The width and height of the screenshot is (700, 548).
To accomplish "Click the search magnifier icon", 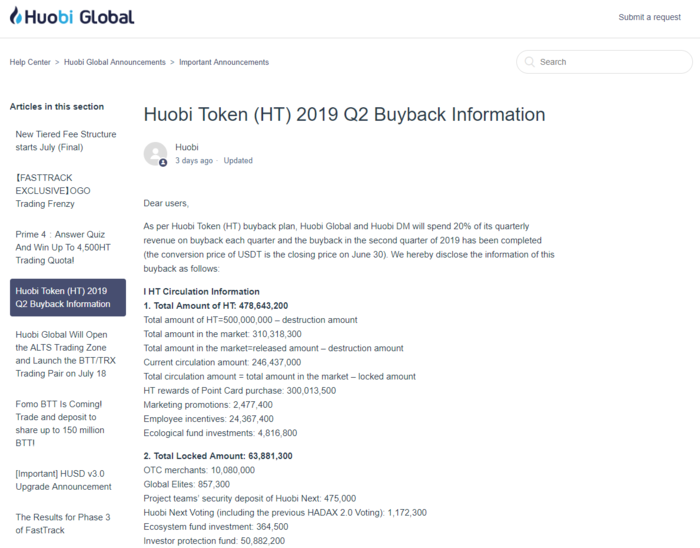I will [529, 62].
